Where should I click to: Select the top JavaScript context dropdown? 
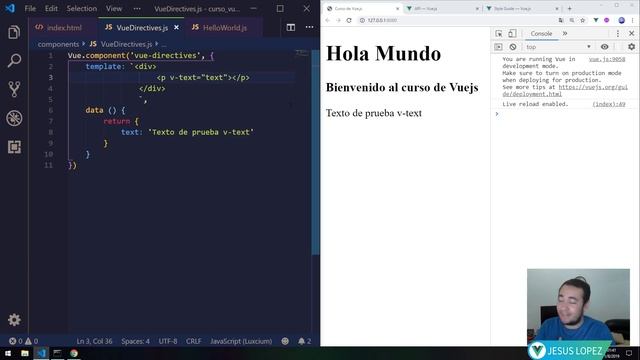558,47
